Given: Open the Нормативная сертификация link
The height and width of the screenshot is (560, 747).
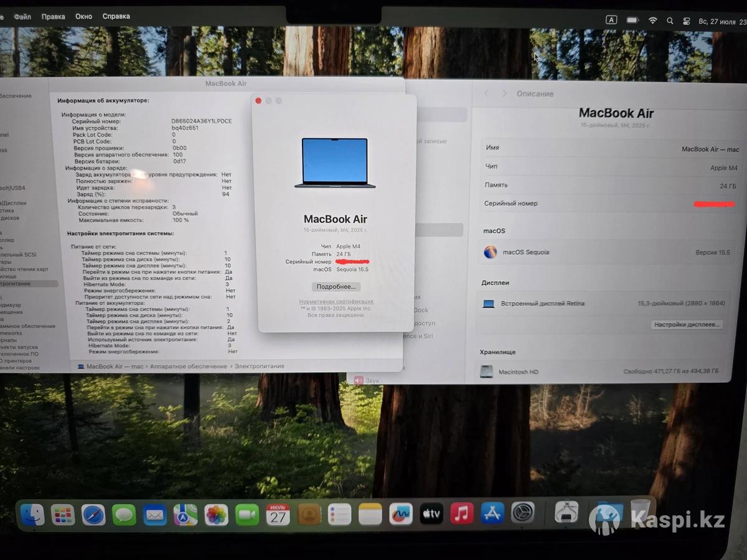Looking at the screenshot, I should coord(336,301).
